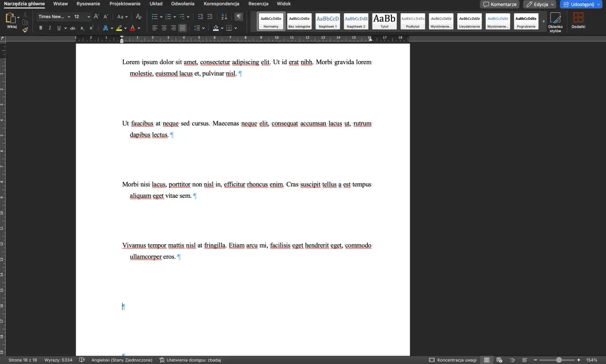
Task: Apply the Tytuł style
Action: pos(384,21)
